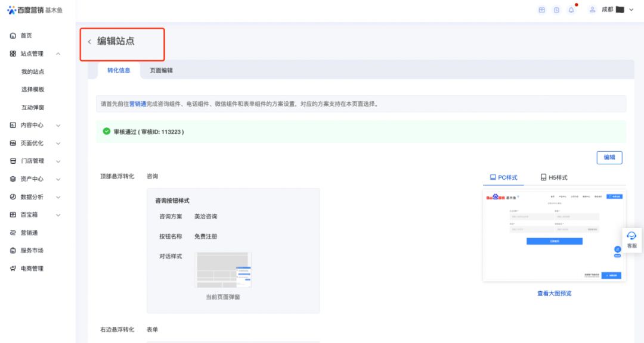
Task: Click the 电商管理 sidebar item
Action: pos(32,269)
